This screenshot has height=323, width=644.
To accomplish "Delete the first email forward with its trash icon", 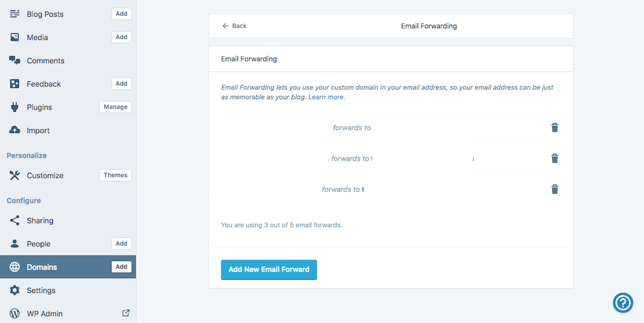I will tap(554, 128).
